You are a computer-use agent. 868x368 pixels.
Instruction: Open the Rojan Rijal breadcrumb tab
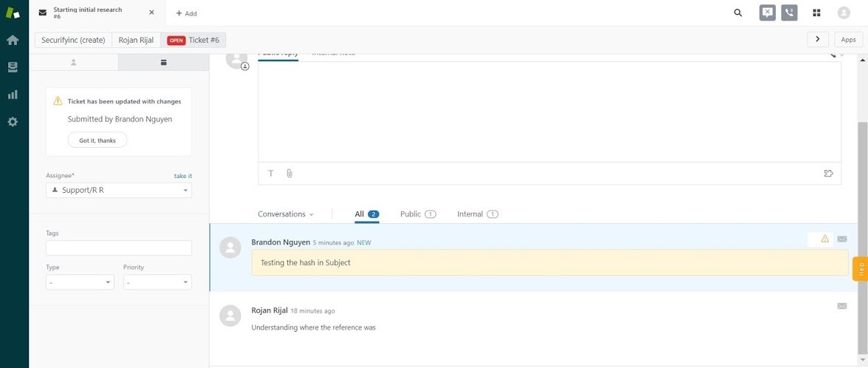136,40
